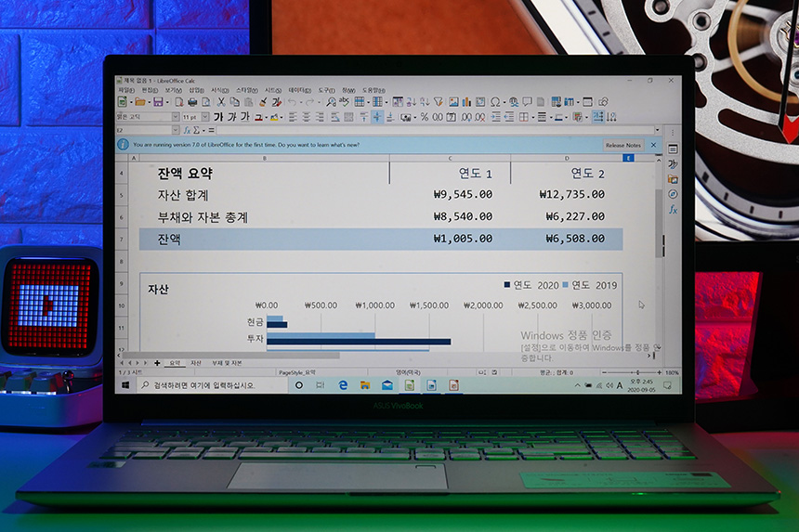Click the Windows taskbar search box

click(212, 385)
